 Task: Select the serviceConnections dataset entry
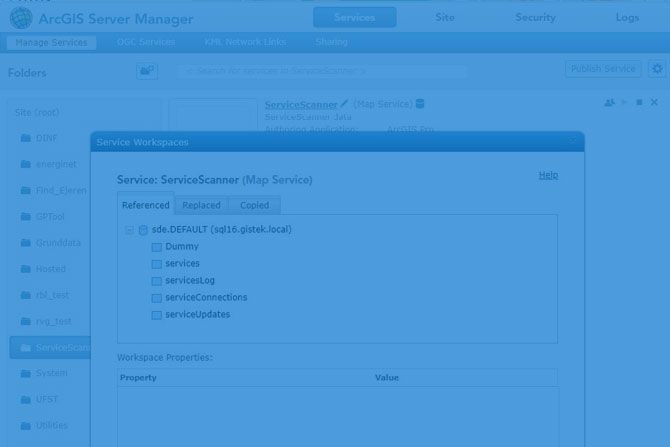click(x=206, y=297)
